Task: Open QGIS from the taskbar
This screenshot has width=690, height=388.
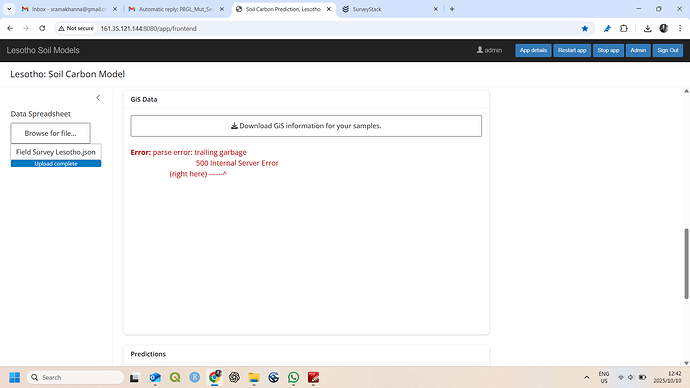Action: [175, 377]
